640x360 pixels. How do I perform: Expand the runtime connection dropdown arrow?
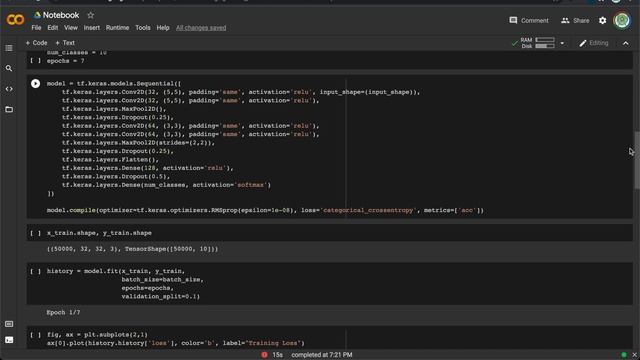click(x=562, y=43)
